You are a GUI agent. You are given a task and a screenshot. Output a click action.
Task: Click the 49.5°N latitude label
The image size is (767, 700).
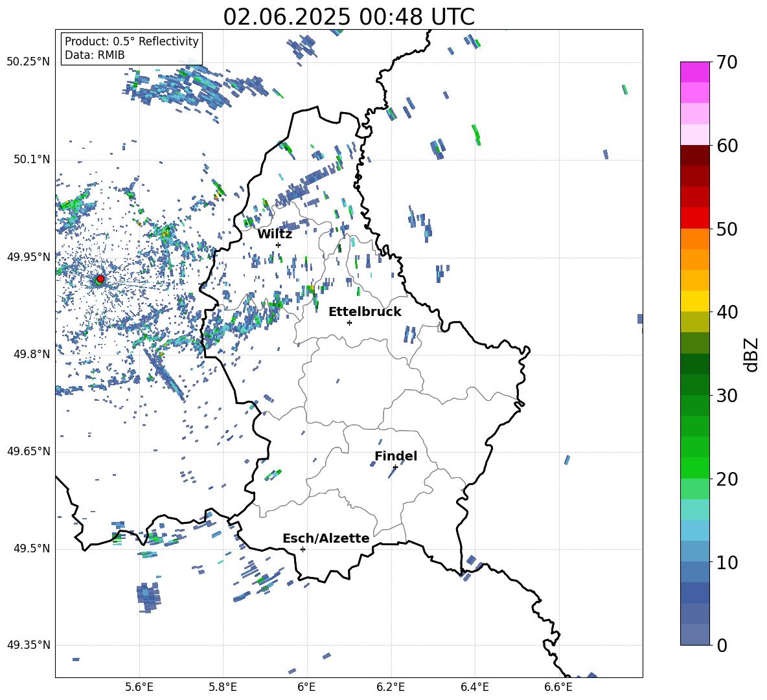click(x=31, y=548)
